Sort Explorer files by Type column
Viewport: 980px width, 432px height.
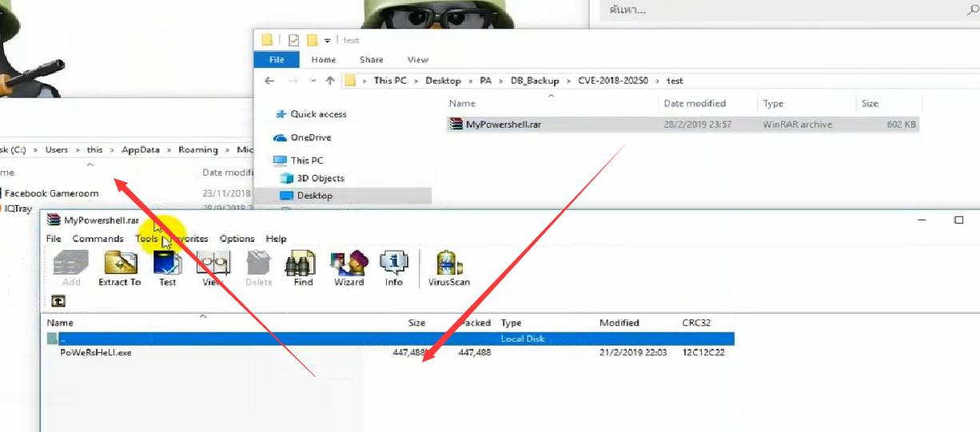click(x=773, y=104)
